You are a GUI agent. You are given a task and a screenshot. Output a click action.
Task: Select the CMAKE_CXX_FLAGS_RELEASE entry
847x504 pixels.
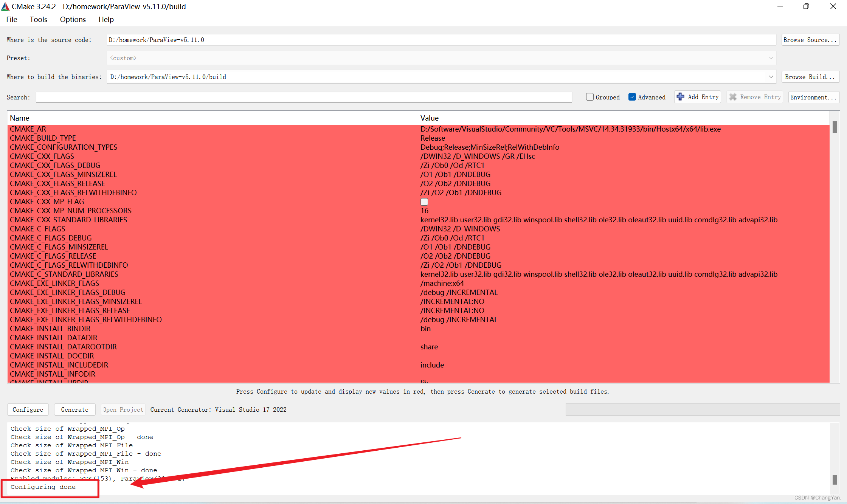click(57, 183)
